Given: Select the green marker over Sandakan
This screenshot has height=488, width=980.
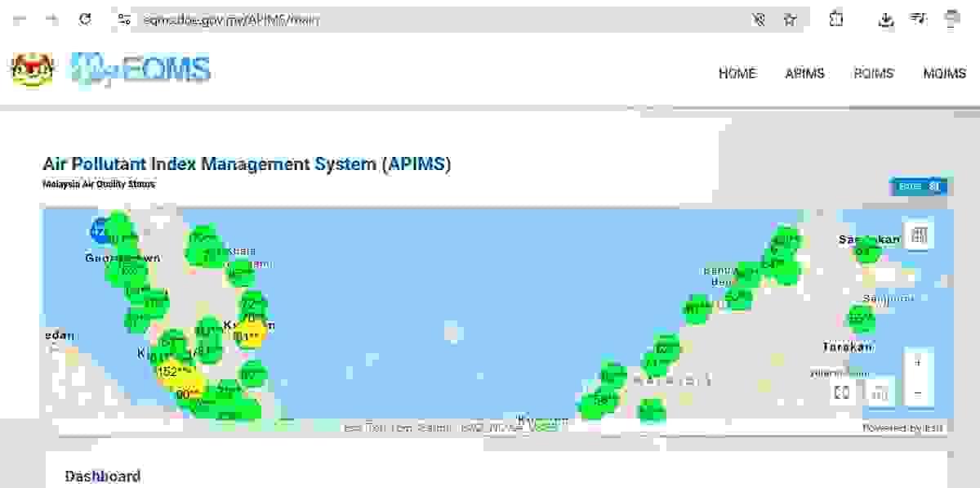Looking at the screenshot, I should 866,252.
